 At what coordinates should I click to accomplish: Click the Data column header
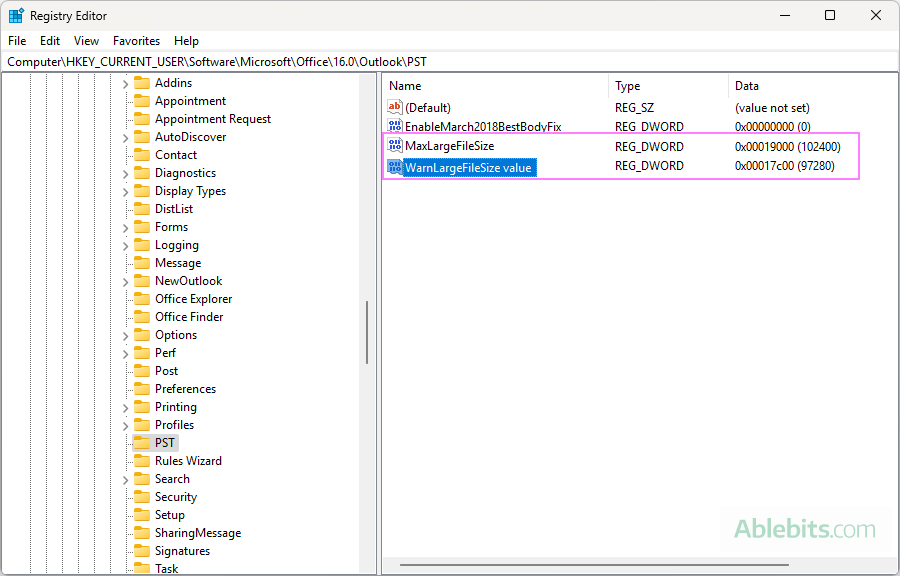click(x=812, y=86)
